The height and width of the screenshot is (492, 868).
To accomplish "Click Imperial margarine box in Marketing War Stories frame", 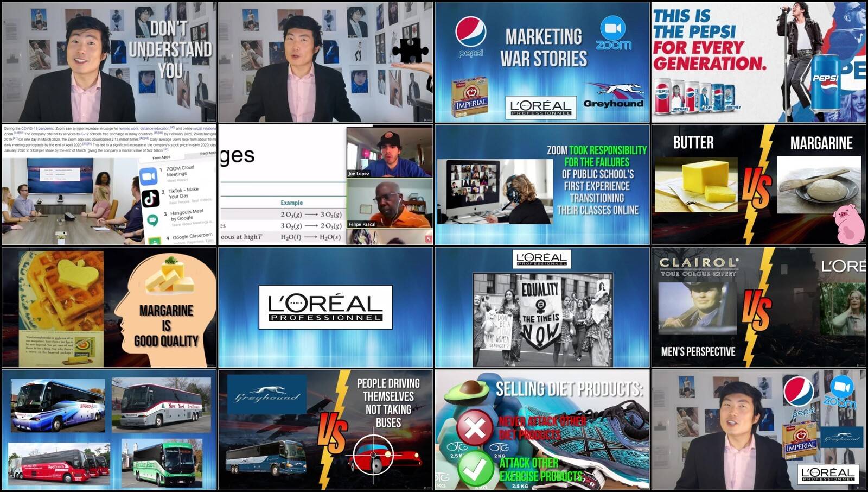I will [470, 97].
